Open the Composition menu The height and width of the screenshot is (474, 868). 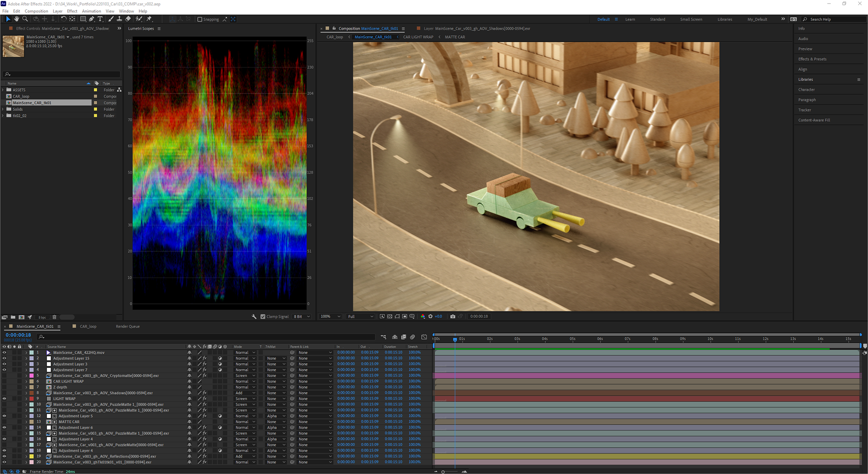[x=36, y=11]
